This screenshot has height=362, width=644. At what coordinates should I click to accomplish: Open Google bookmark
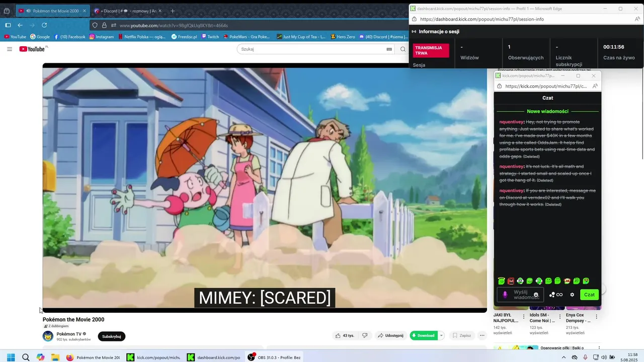coord(40,37)
